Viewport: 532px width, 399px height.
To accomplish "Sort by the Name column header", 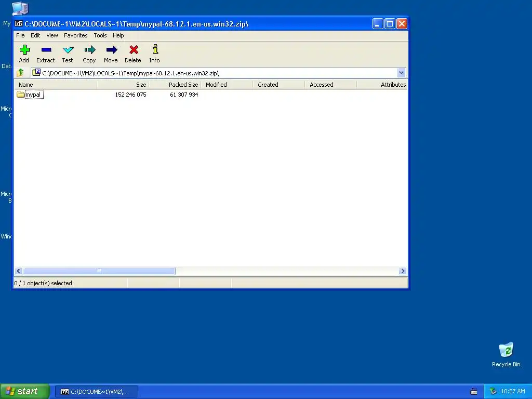I will (x=56, y=85).
